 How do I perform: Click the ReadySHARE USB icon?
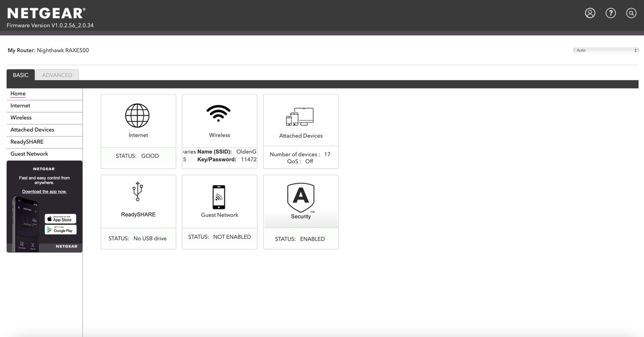tap(138, 192)
